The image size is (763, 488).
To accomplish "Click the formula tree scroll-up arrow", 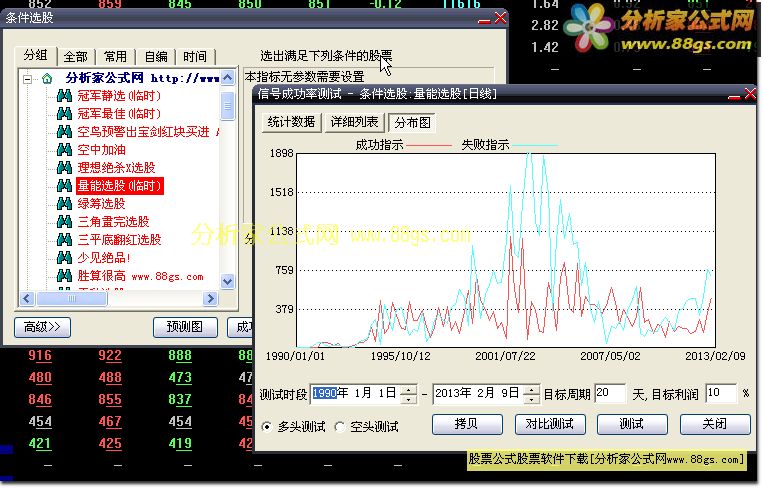I will 227,77.
